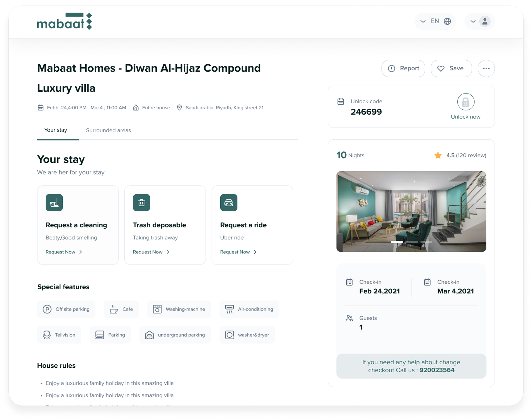Image resolution: width=532 pixels, height=420 pixels.
Task: Open the user profile icon
Action: point(484,22)
